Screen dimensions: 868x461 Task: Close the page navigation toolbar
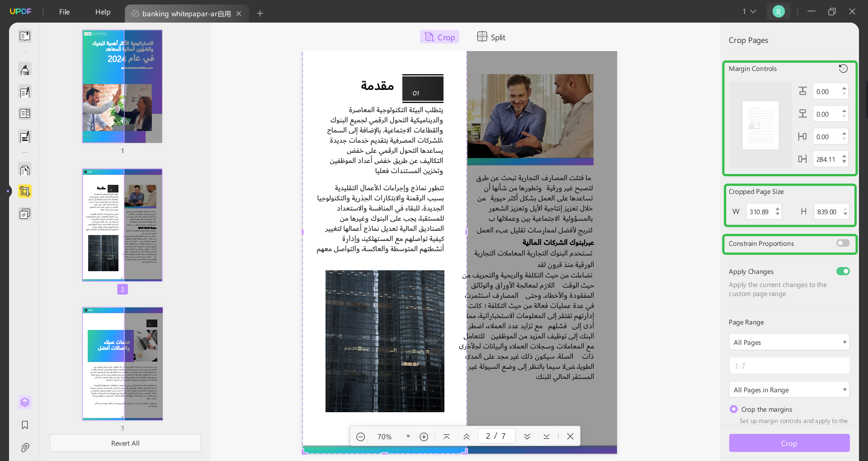click(x=570, y=437)
